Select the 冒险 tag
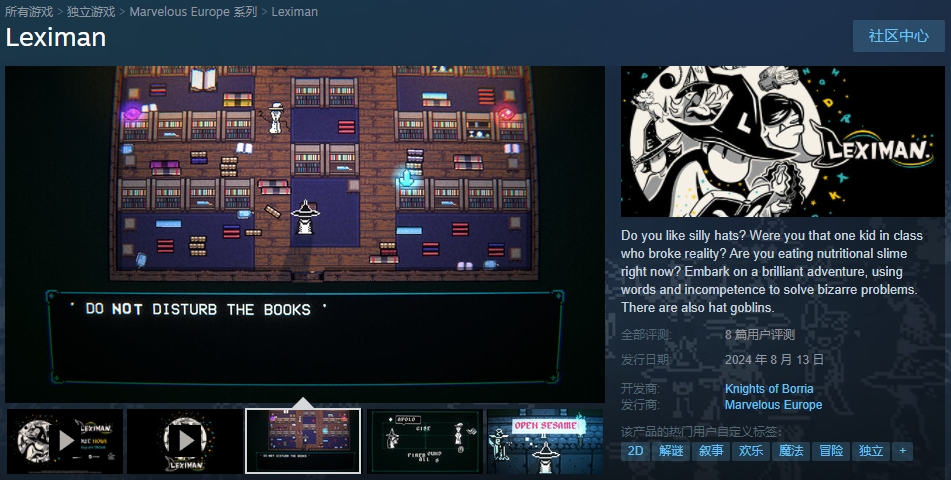The height and width of the screenshot is (480, 951). tap(831, 451)
